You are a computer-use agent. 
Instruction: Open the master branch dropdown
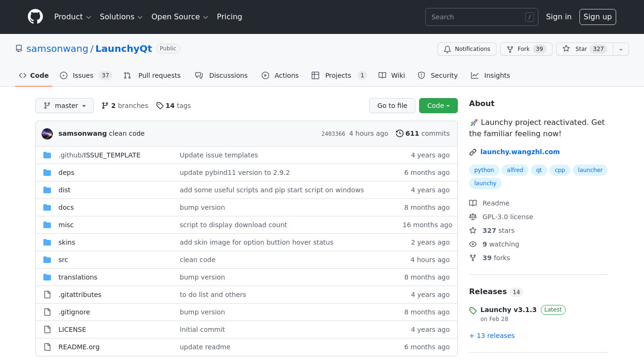pyautogui.click(x=65, y=106)
